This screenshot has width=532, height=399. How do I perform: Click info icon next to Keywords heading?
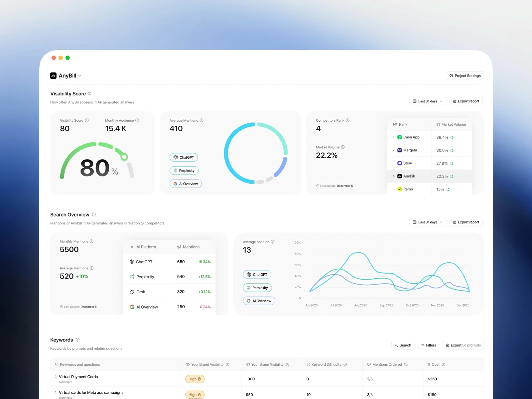click(77, 340)
